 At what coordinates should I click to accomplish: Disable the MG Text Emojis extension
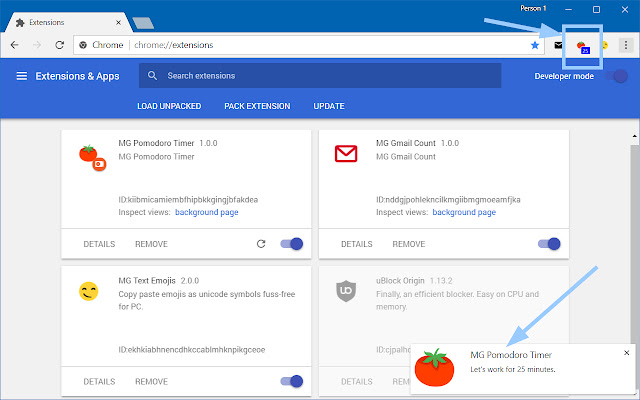tap(291, 382)
